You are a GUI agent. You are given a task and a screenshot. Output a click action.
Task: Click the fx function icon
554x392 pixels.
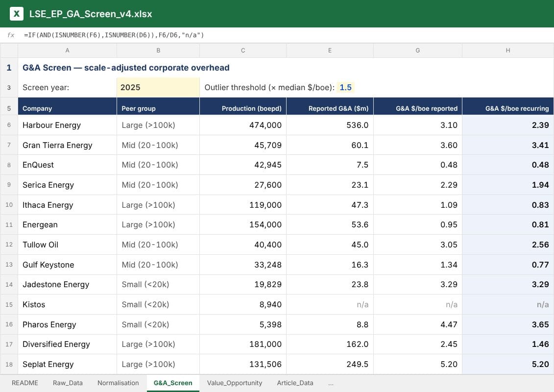pos(11,35)
